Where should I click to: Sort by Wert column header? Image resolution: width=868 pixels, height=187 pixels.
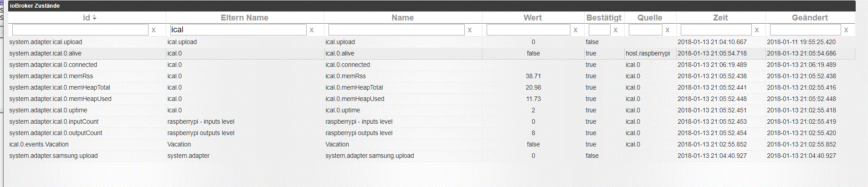pos(533,18)
